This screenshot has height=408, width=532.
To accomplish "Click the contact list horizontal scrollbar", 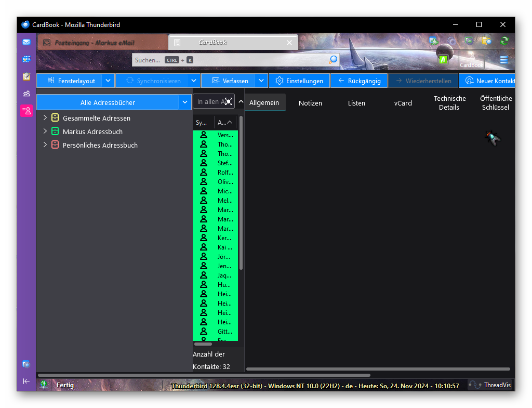I will [x=203, y=344].
